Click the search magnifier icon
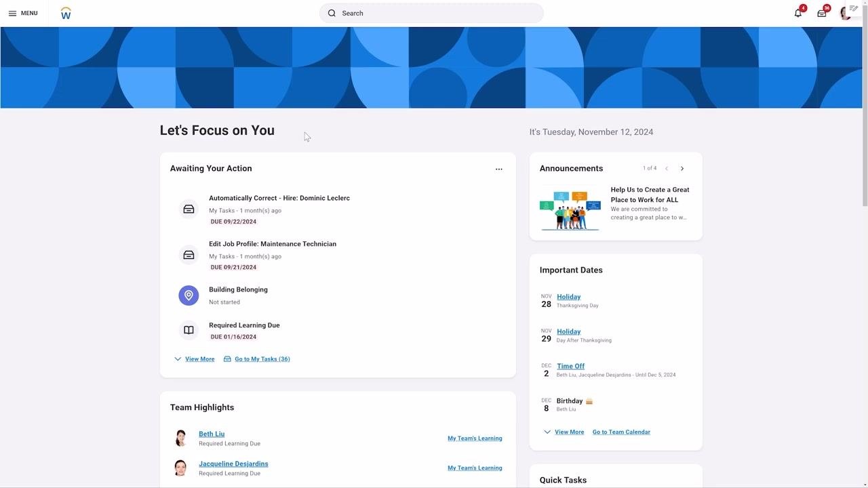The height and width of the screenshot is (488, 868). 332,14
